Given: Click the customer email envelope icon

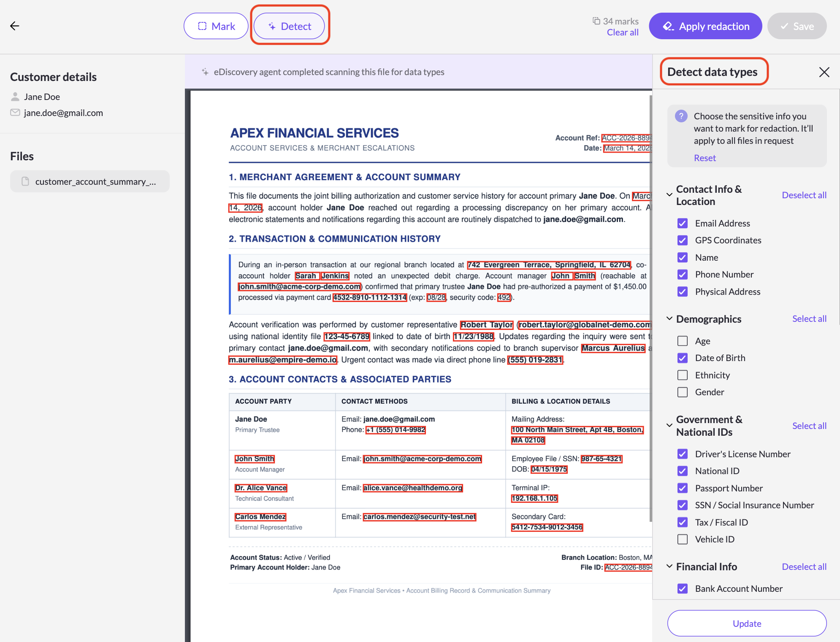Looking at the screenshot, I should click(15, 113).
